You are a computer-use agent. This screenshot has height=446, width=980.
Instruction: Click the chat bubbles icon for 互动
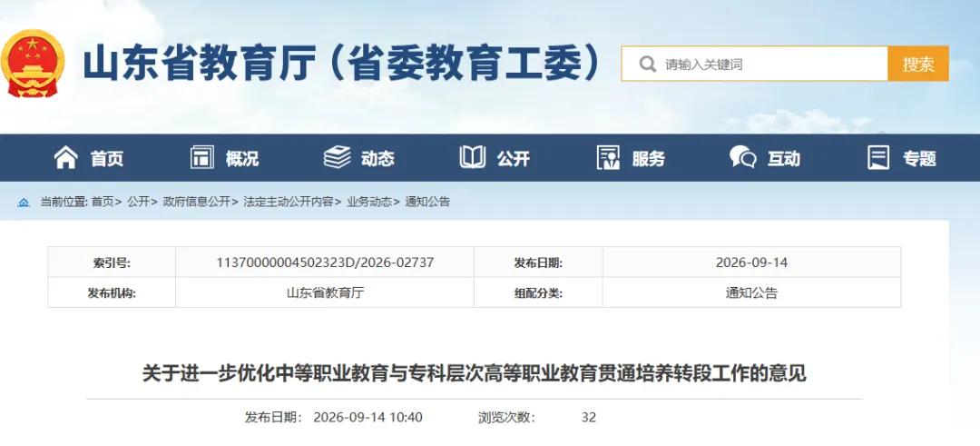coord(743,158)
